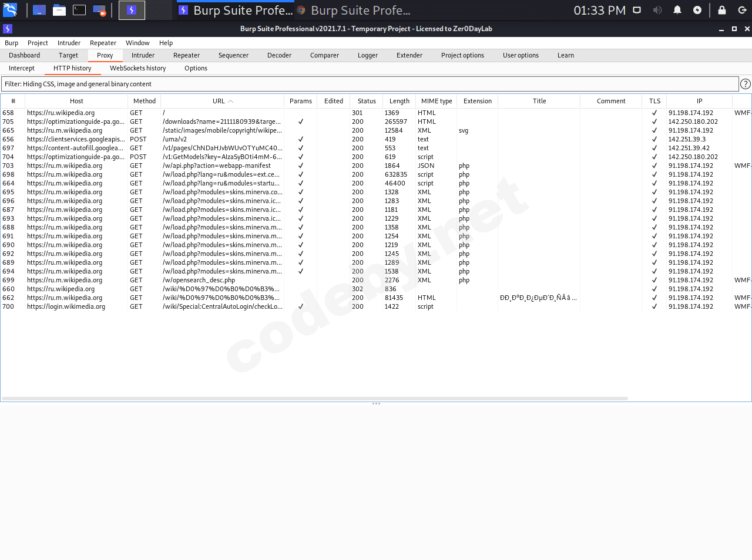Select first Burp Suite Profe... taskbar entry
This screenshot has height=560, width=752.
point(235,10)
